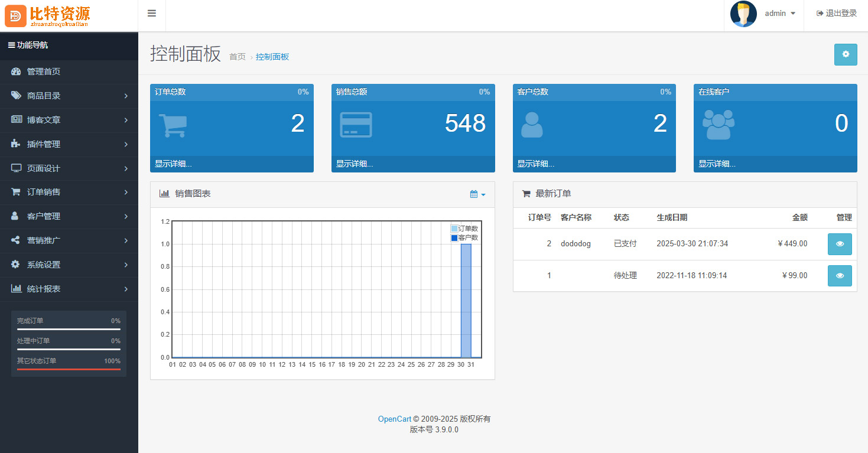Open dashboard settings gear button
Screen dimensions: 868x453
click(x=845, y=54)
